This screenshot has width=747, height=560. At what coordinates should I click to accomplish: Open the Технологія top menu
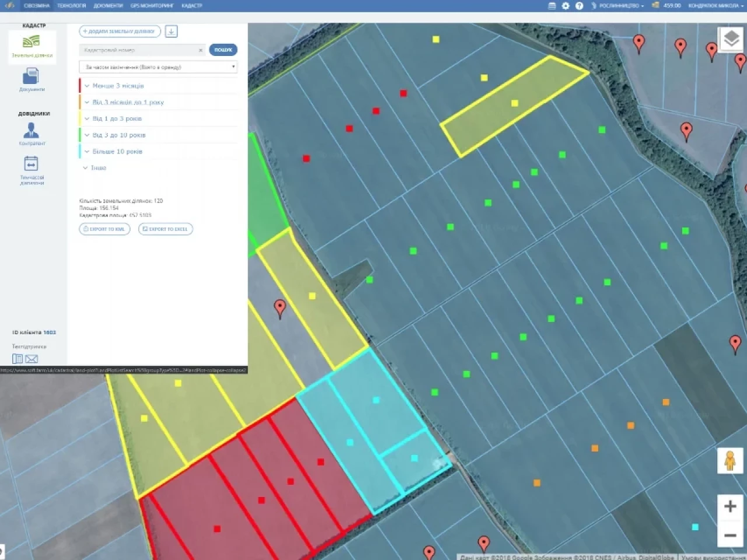click(71, 6)
